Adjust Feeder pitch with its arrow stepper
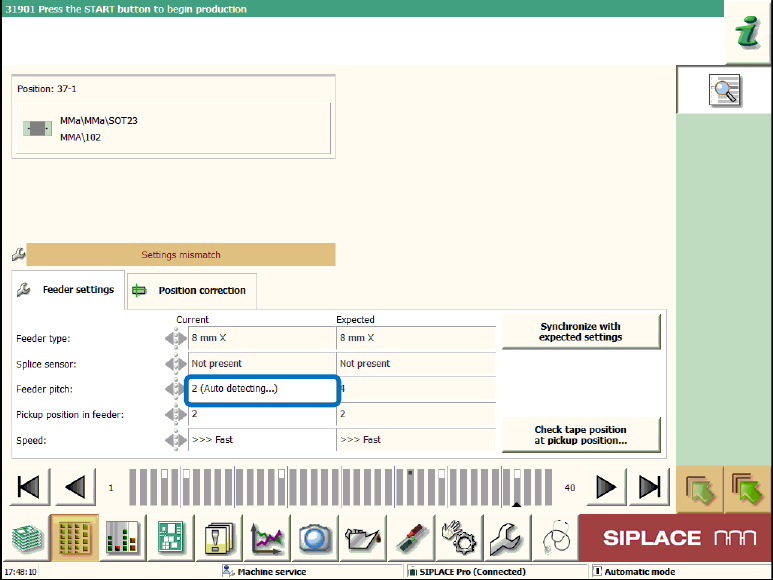 click(175, 389)
